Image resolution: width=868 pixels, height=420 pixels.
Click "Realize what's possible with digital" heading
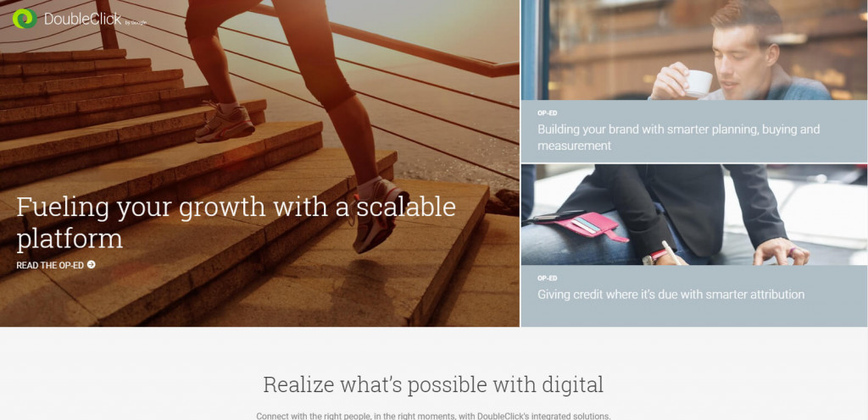(x=433, y=384)
